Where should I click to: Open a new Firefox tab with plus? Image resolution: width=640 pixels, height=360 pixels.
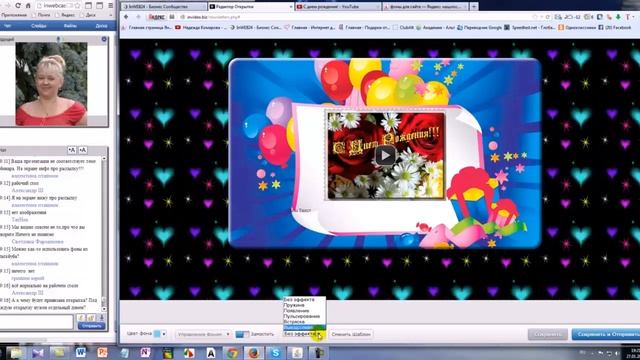click(474, 6)
